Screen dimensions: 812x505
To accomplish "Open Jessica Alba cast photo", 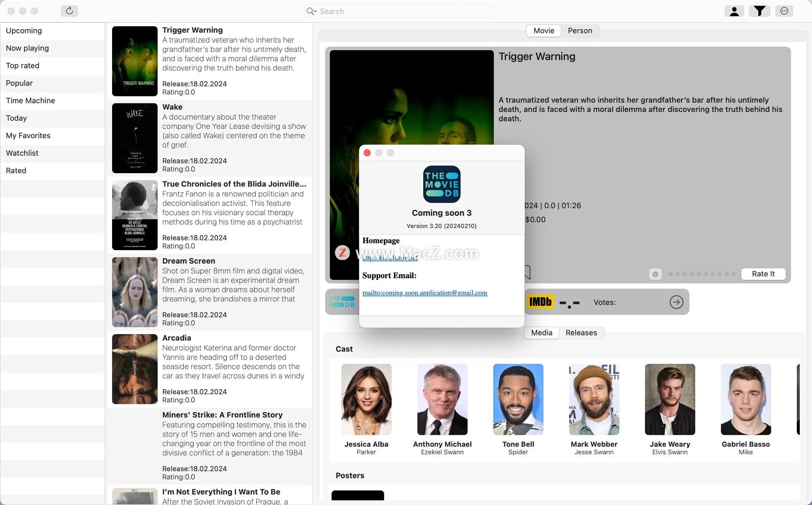I will click(x=366, y=399).
